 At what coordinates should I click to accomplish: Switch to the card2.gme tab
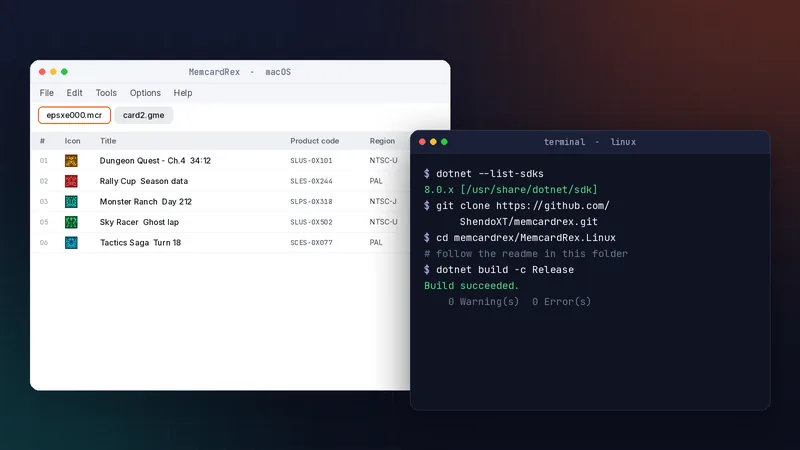[143, 115]
